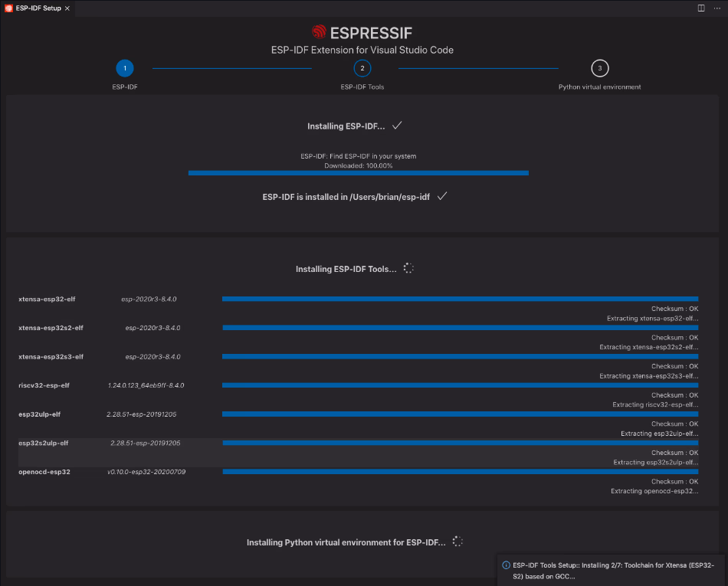Click the checkmark after the /Users/brian/esp-idf path

[442, 196]
